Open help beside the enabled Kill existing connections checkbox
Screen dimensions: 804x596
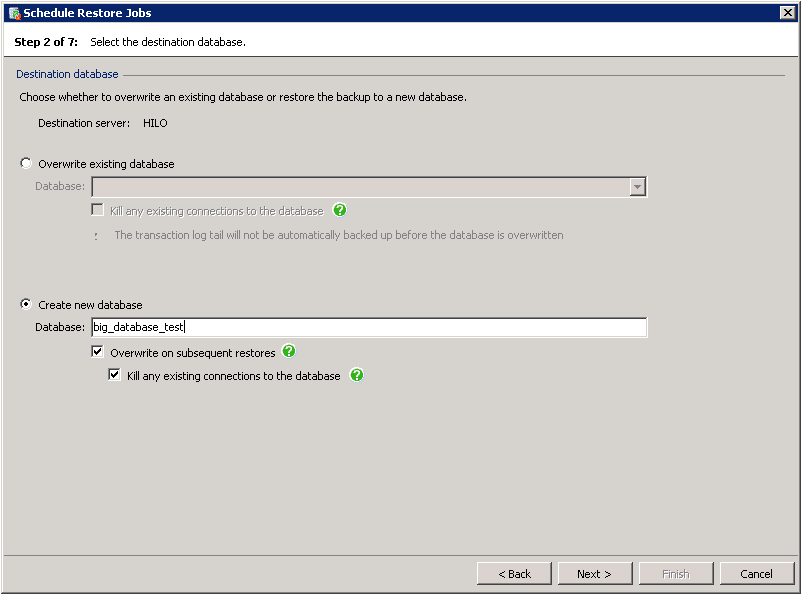coord(357,375)
